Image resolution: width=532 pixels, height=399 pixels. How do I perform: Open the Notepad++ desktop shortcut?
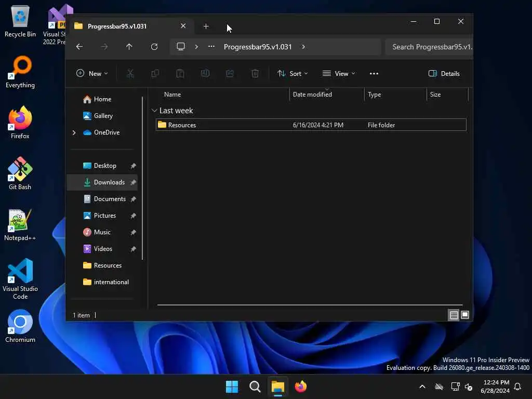[20, 225]
